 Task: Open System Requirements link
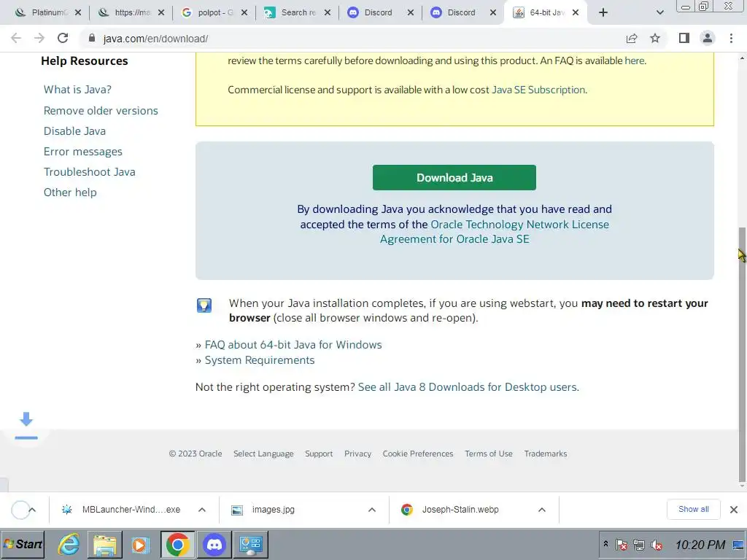click(260, 360)
